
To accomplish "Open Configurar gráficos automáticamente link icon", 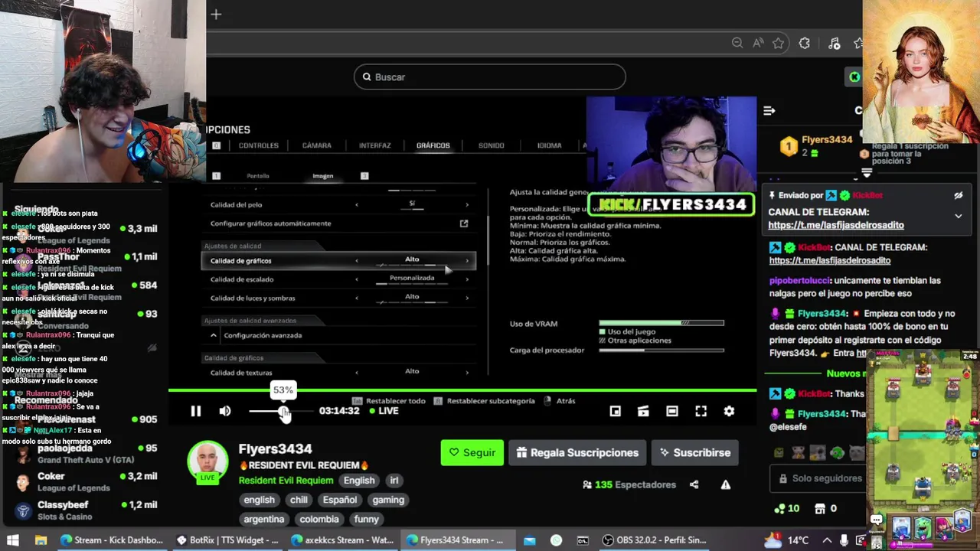I will click(463, 223).
